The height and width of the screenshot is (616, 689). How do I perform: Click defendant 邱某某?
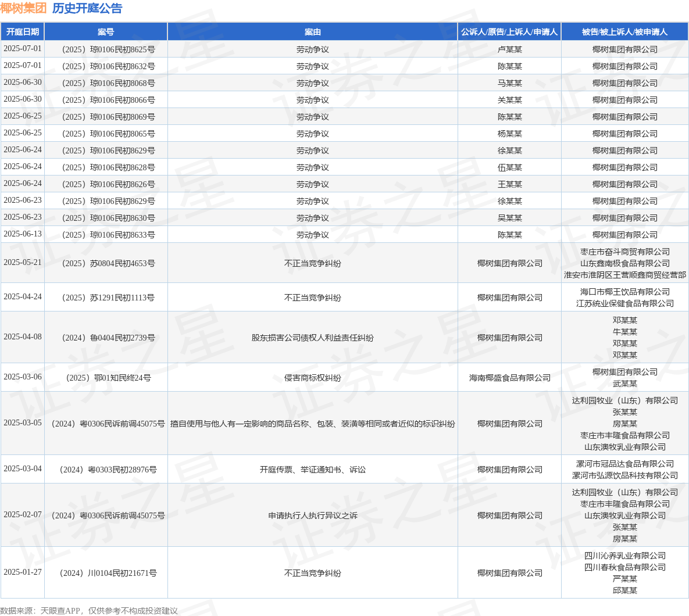click(624, 590)
